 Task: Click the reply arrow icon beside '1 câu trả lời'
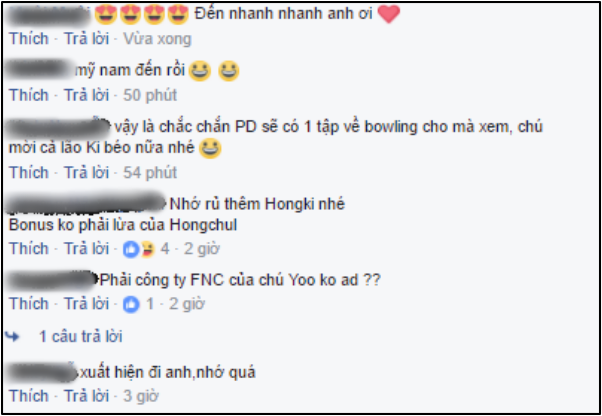[13, 337]
